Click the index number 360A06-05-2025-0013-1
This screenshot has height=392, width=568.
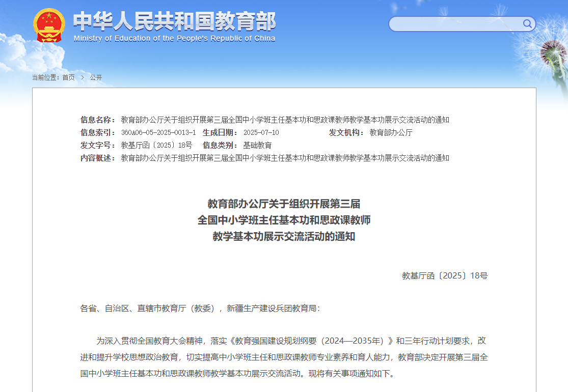point(158,133)
